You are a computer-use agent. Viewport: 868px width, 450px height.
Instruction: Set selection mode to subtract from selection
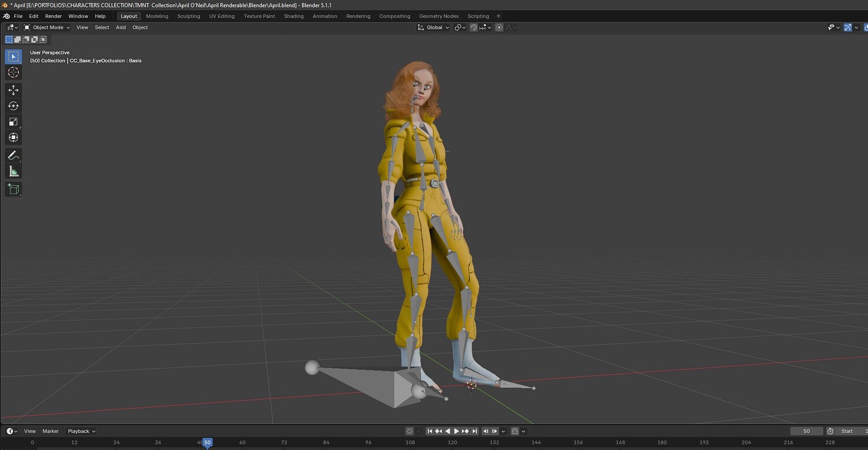[26, 39]
